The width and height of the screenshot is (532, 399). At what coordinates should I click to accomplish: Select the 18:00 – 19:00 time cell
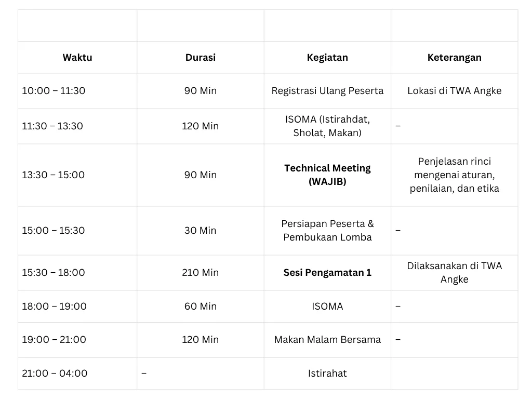(x=54, y=307)
